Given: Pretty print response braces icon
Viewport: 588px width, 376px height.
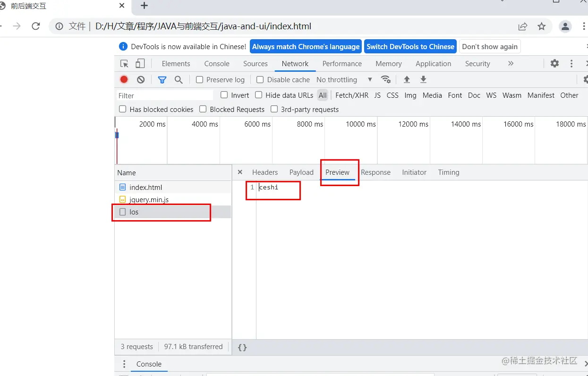Looking at the screenshot, I should tap(242, 348).
